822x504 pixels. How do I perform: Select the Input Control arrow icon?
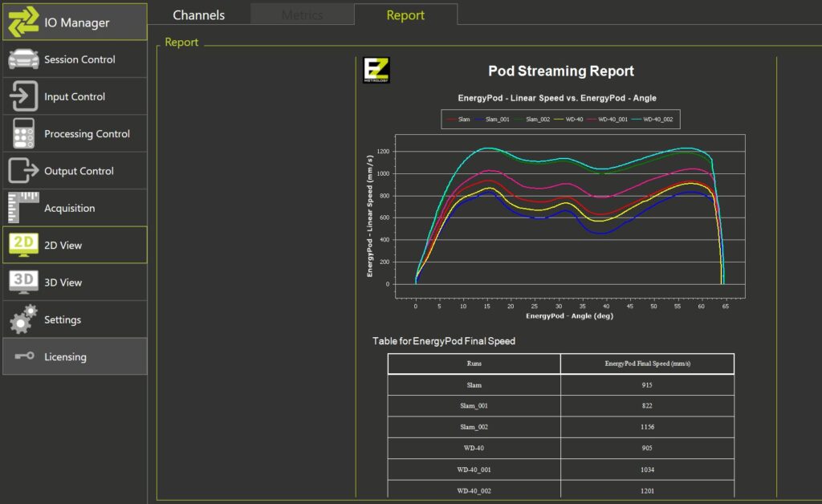[24, 97]
